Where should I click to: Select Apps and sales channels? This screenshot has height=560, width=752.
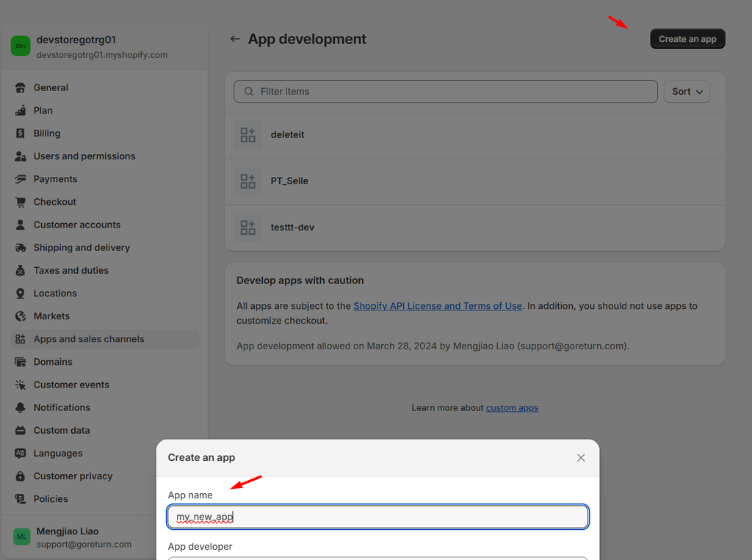89,339
